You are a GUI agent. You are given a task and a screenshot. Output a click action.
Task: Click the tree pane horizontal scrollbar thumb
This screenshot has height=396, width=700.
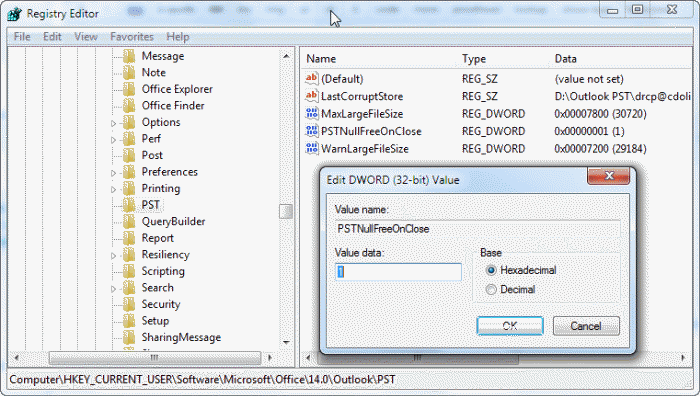click(x=154, y=358)
